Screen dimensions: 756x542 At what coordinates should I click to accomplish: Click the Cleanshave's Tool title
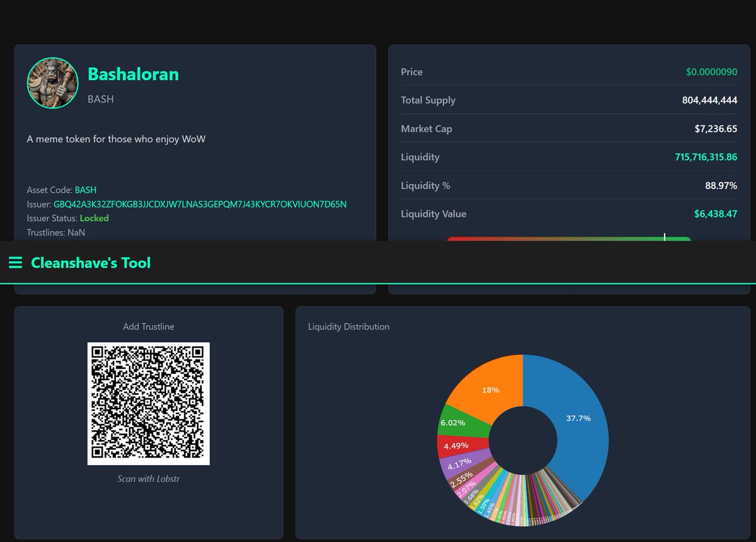[x=91, y=263]
